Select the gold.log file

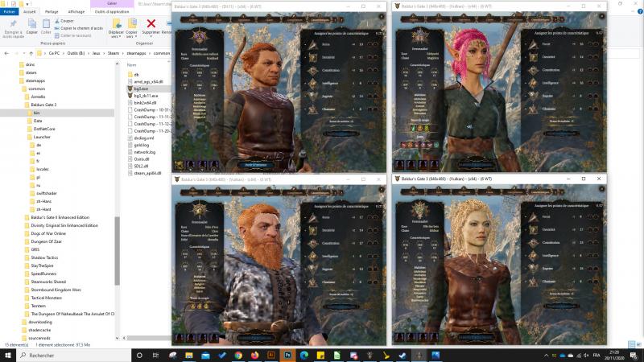point(142,145)
